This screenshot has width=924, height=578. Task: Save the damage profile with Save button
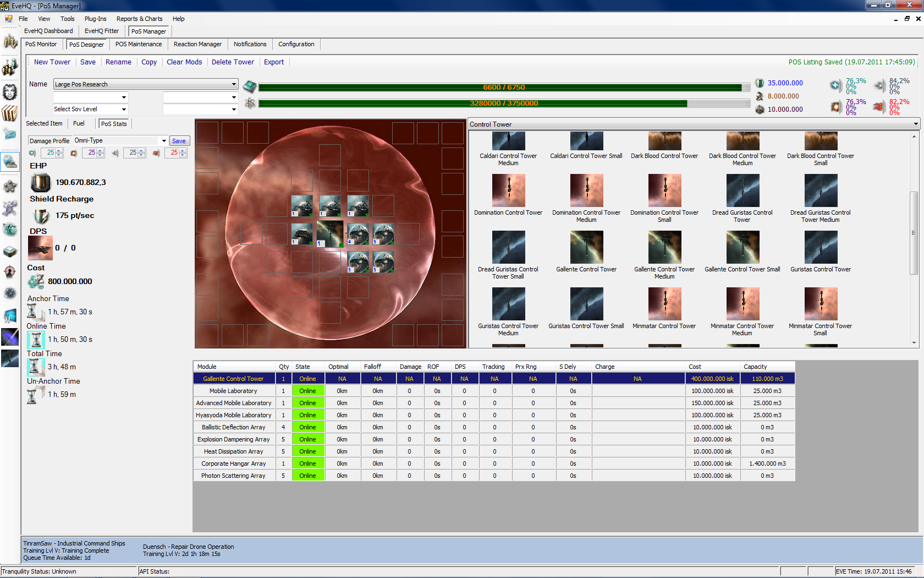[179, 141]
